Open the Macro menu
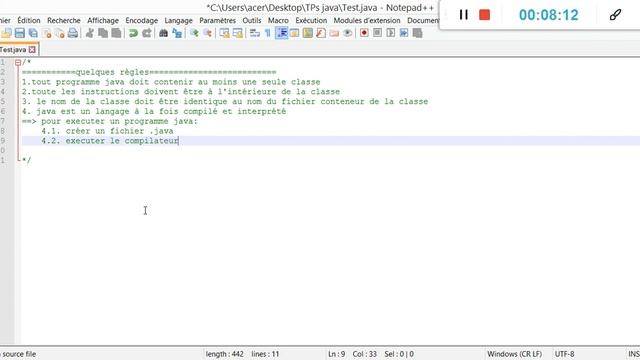Image resolution: width=640 pixels, height=360 pixels. (278, 20)
